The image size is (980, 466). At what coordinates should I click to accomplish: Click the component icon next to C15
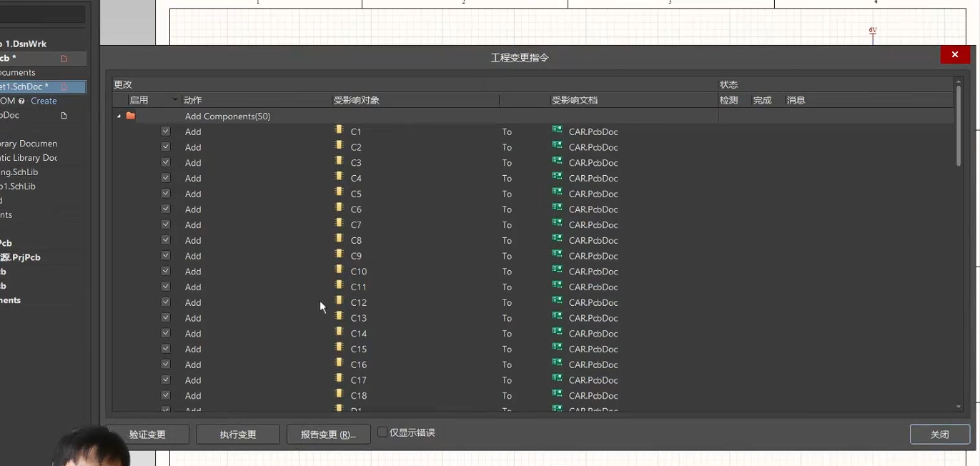tap(340, 348)
